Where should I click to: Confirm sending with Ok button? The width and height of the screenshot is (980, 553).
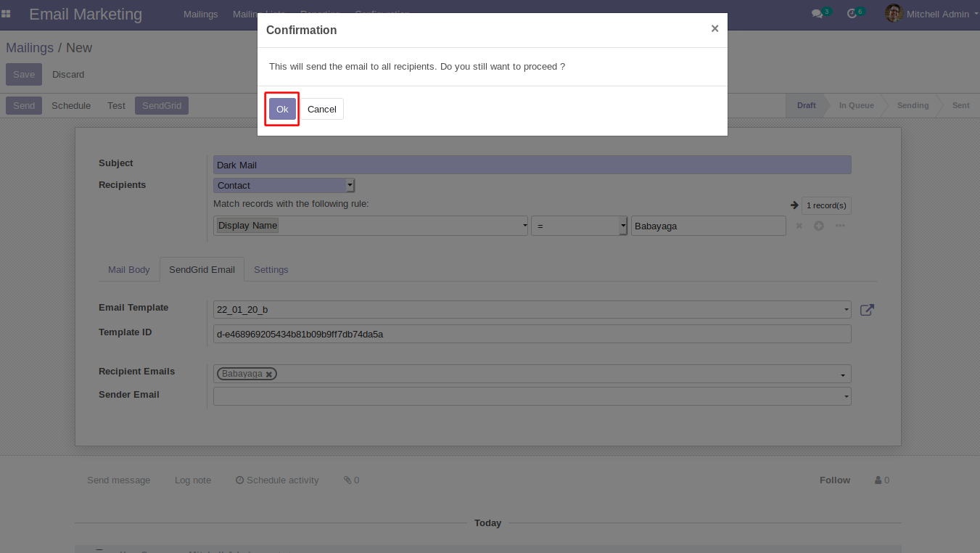(x=282, y=109)
